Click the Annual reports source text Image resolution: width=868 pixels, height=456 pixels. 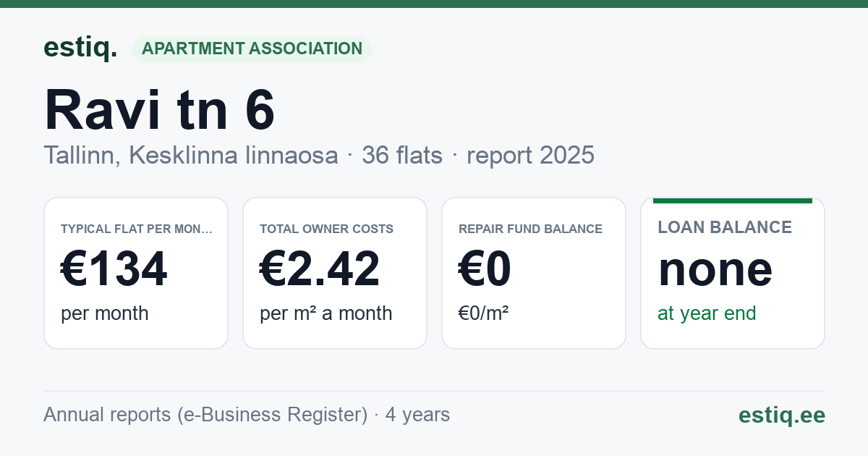point(247,415)
